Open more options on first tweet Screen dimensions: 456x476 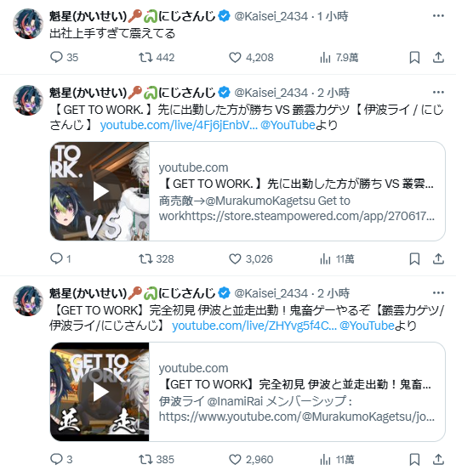(438, 16)
